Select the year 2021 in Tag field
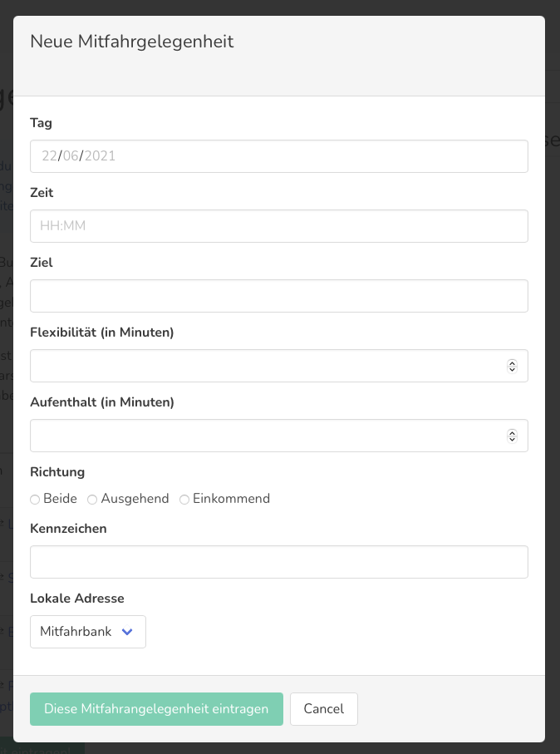 point(100,156)
